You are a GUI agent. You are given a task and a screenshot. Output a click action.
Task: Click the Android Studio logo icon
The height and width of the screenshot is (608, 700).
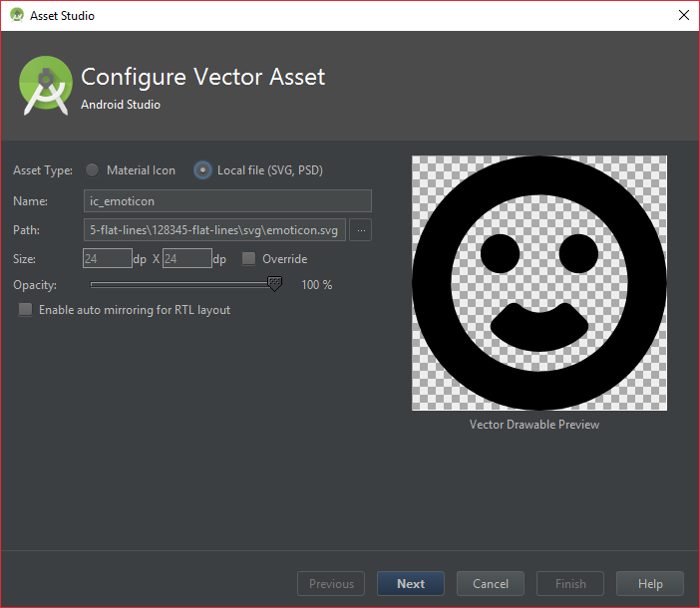(x=45, y=86)
